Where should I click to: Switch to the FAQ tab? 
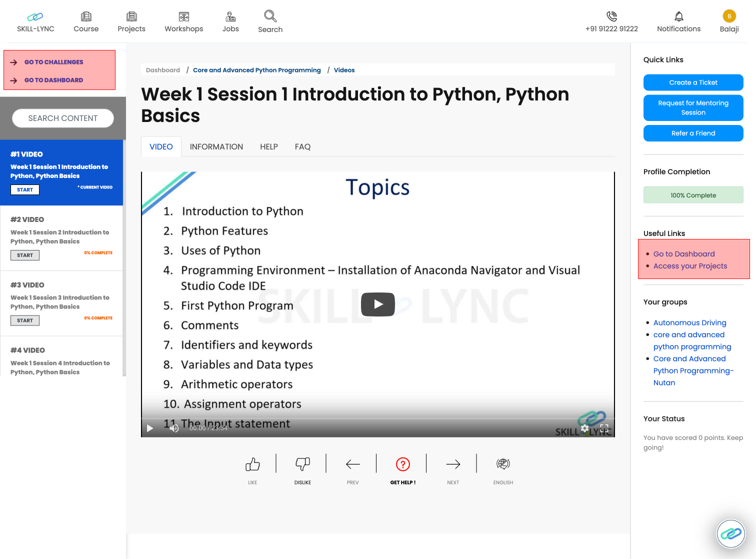tap(302, 146)
